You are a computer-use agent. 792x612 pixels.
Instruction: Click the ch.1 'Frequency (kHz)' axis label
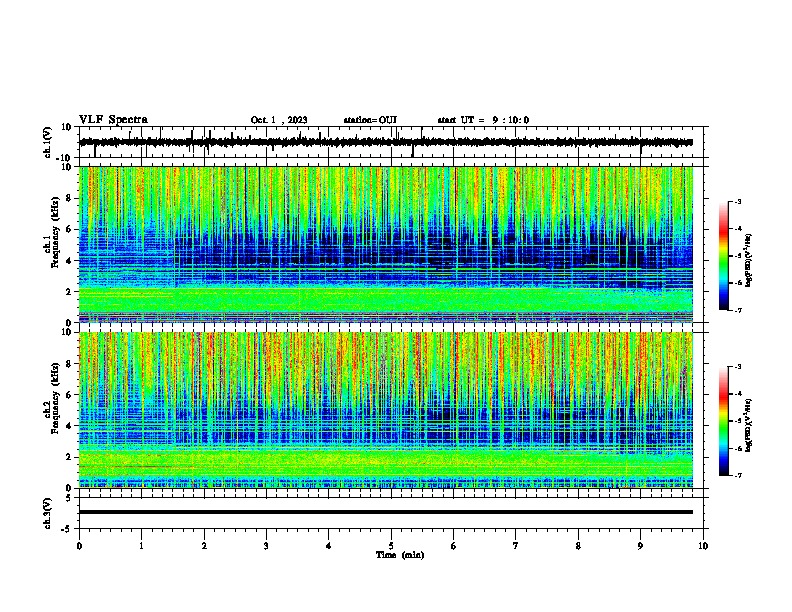point(55,232)
